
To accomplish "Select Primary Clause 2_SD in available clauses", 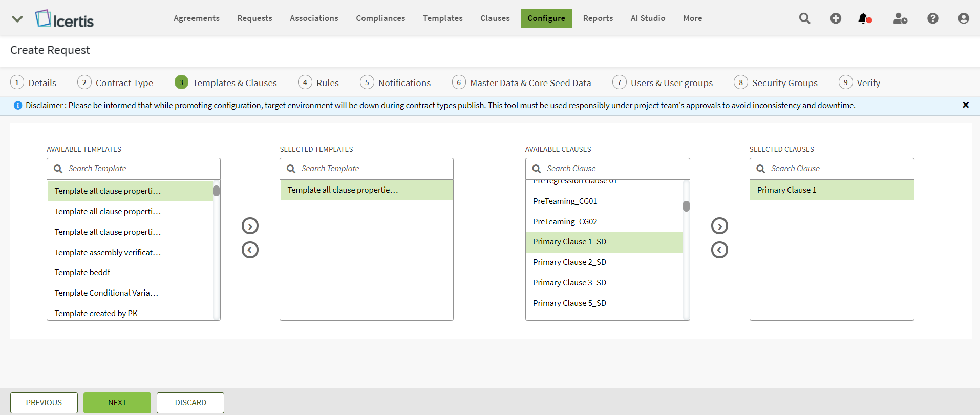I will click(569, 262).
